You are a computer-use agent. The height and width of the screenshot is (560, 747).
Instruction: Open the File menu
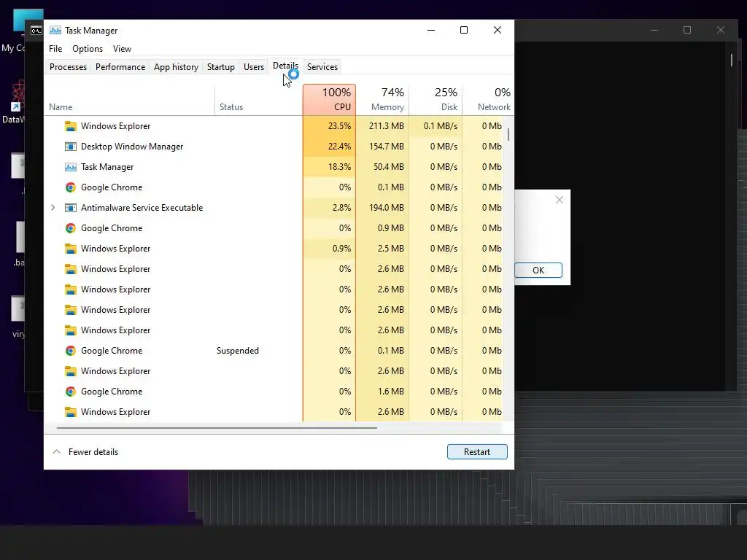(x=55, y=49)
